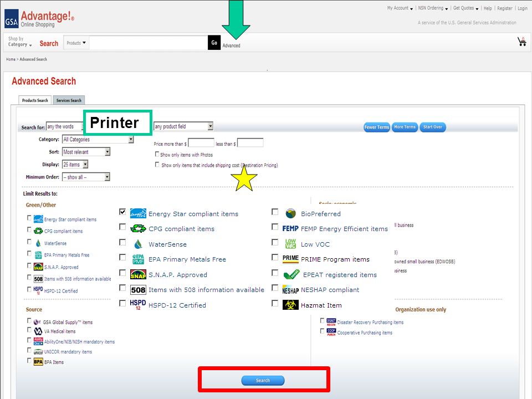Click the PRIME Program icon

pos(290,259)
